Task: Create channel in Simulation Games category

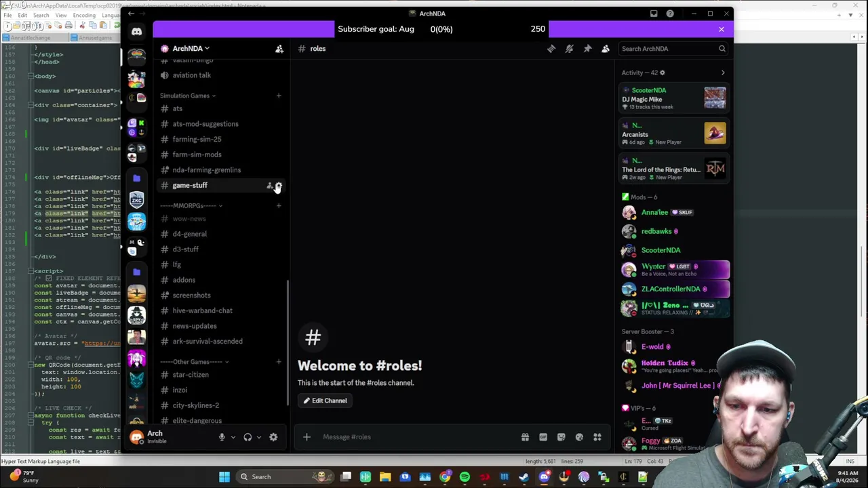Action: 279,96
